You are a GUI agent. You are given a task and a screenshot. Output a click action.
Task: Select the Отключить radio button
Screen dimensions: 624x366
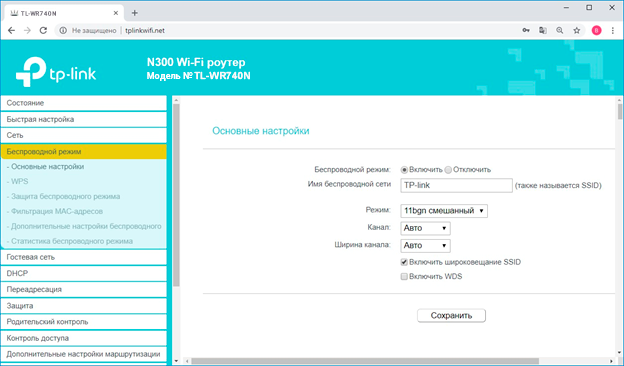tap(448, 170)
